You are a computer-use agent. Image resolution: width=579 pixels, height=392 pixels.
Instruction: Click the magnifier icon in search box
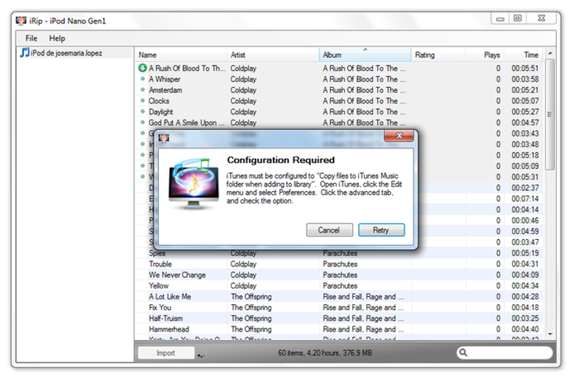coord(463,352)
